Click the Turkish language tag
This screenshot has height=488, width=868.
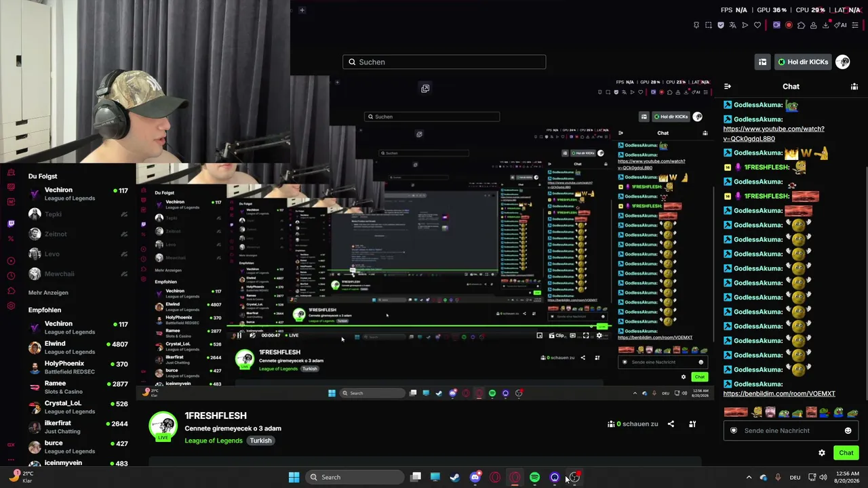[260, 441]
